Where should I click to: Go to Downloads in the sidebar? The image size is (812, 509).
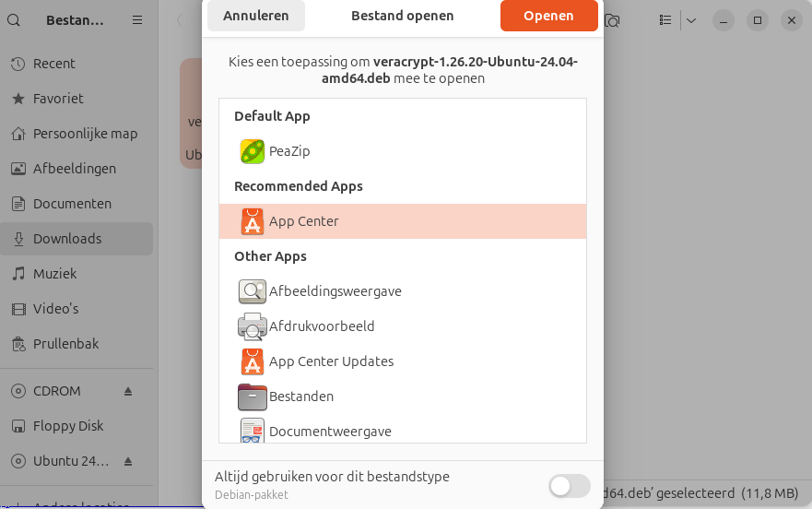67,239
